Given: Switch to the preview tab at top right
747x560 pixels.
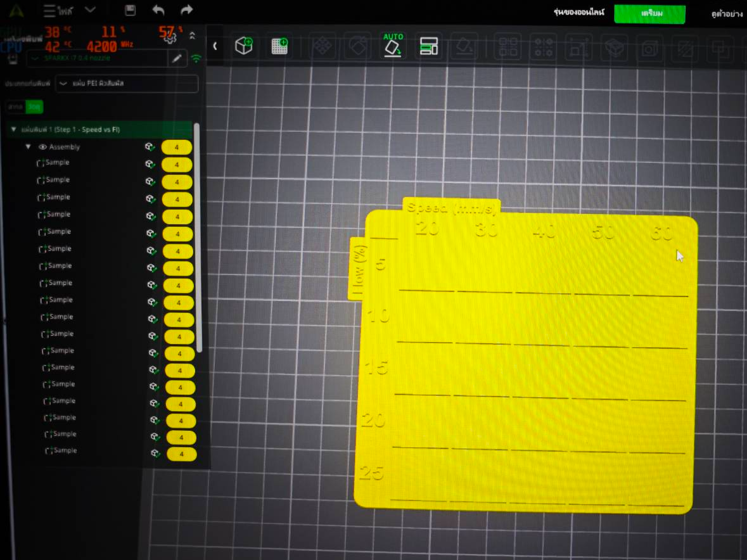Looking at the screenshot, I should click(727, 14).
